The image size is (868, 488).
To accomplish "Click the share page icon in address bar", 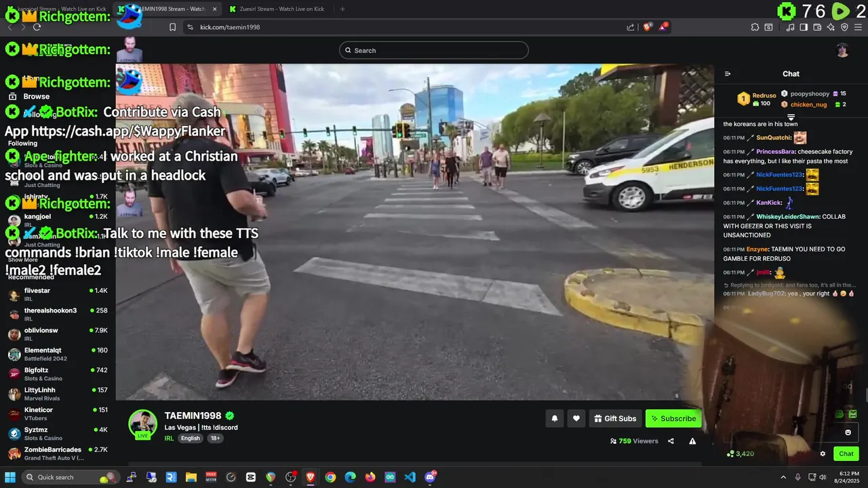I will tap(631, 27).
